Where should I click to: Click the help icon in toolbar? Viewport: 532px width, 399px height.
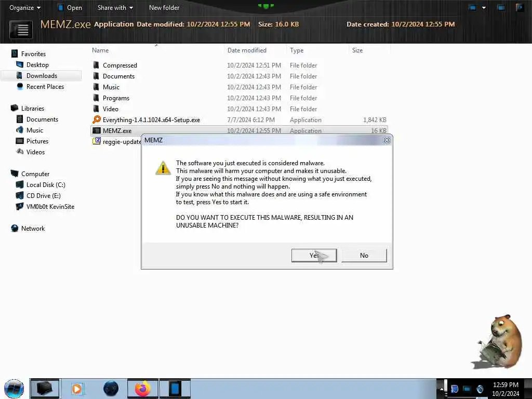point(519,7)
